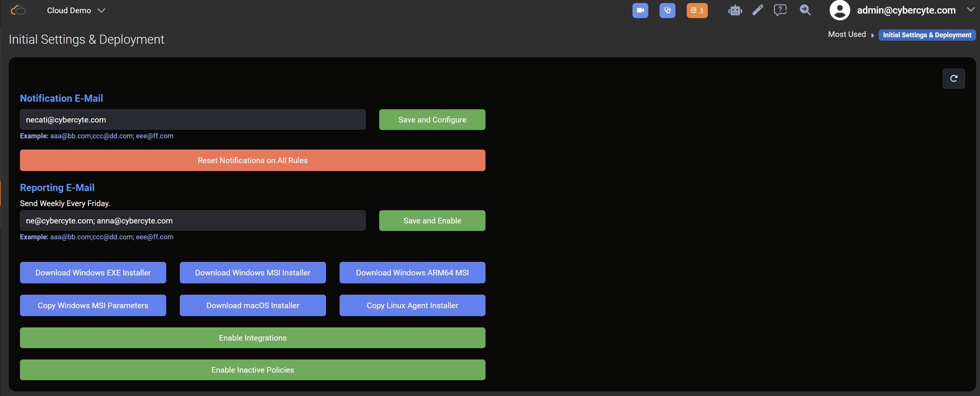Click the orange task list badge

697,10
